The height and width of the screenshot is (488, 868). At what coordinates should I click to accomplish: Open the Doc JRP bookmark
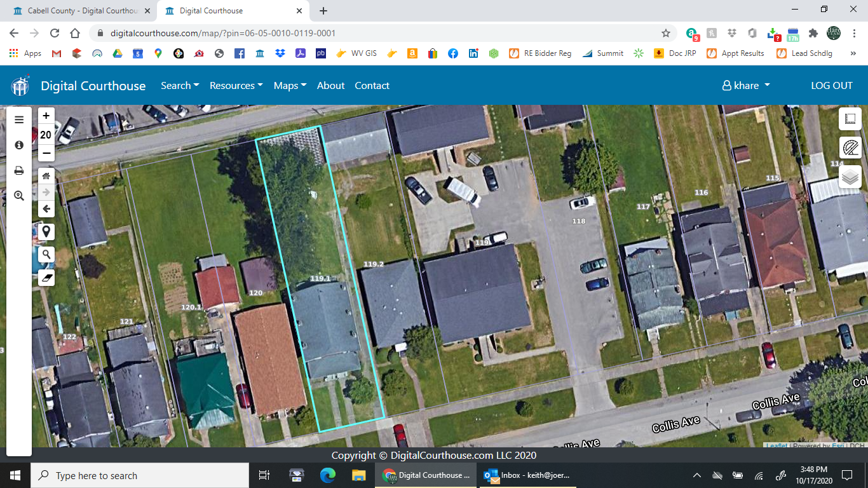[x=674, y=53]
